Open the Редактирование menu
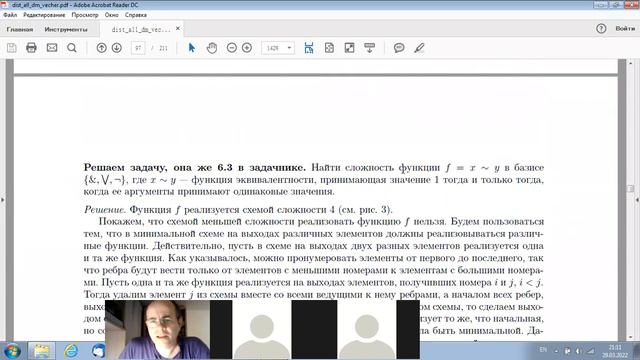640x360 pixels. point(44,15)
